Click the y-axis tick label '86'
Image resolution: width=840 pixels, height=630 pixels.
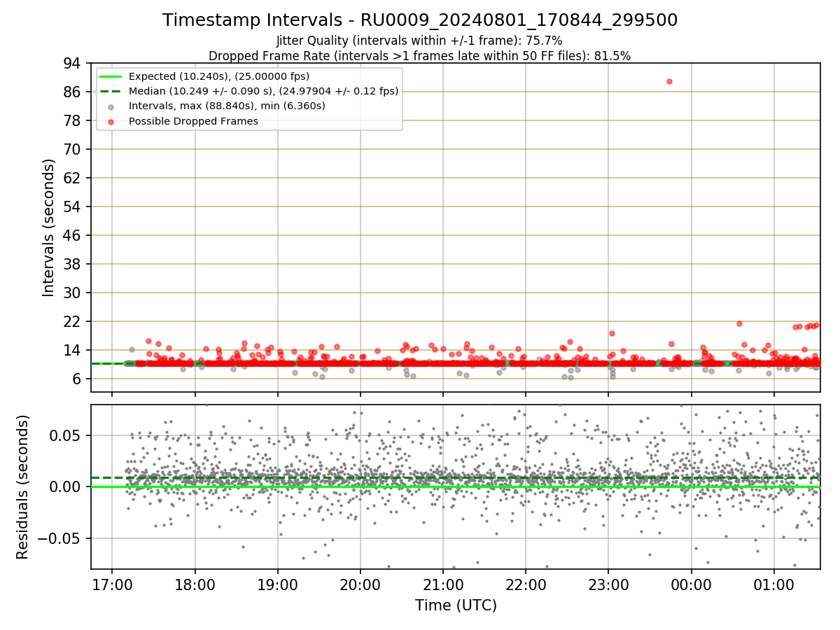tap(72, 92)
